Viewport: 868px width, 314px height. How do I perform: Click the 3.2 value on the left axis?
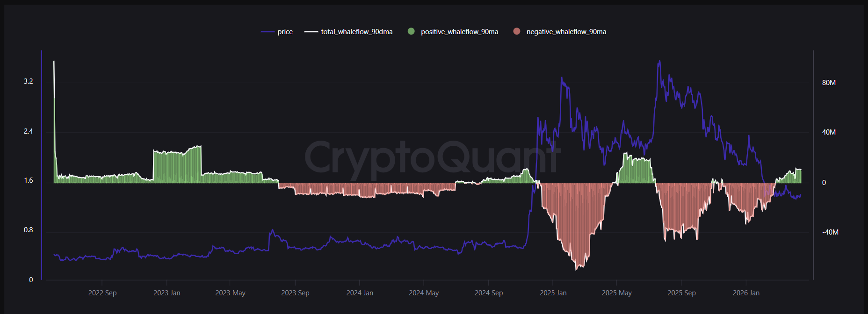coord(29,81)
